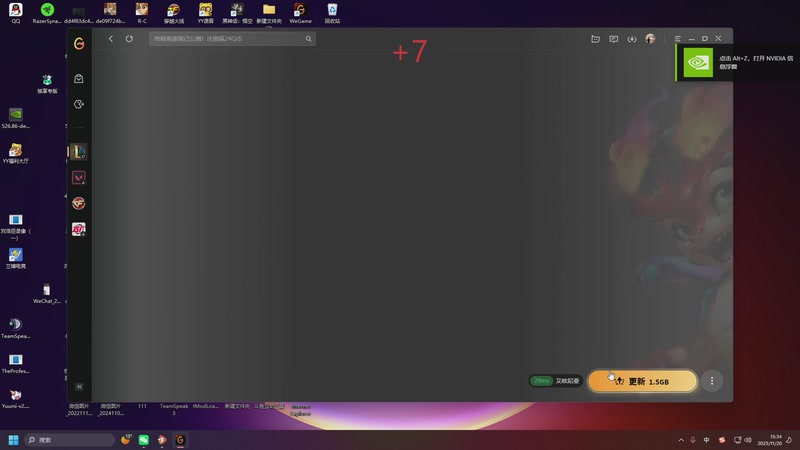The width and height of the screenshot is (800, 450).
Task: Open the WeGame logo home icon
Action: (79, 44)
